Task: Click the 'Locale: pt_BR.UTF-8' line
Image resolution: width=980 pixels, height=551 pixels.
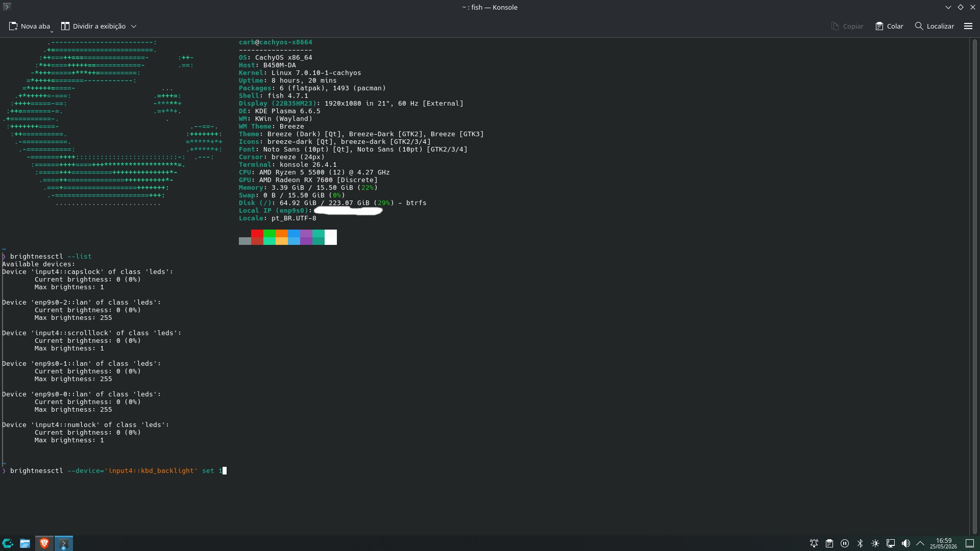Action: click(x=278, y=218)
